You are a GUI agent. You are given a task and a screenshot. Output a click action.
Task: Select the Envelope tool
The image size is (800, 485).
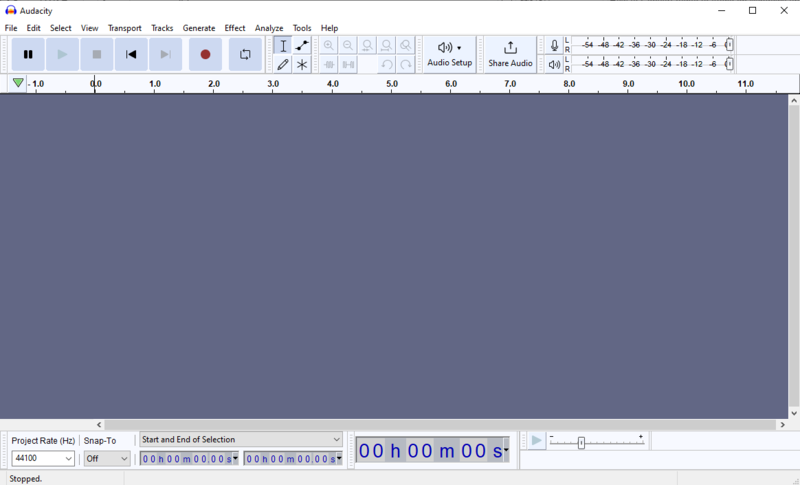[302, 45]
